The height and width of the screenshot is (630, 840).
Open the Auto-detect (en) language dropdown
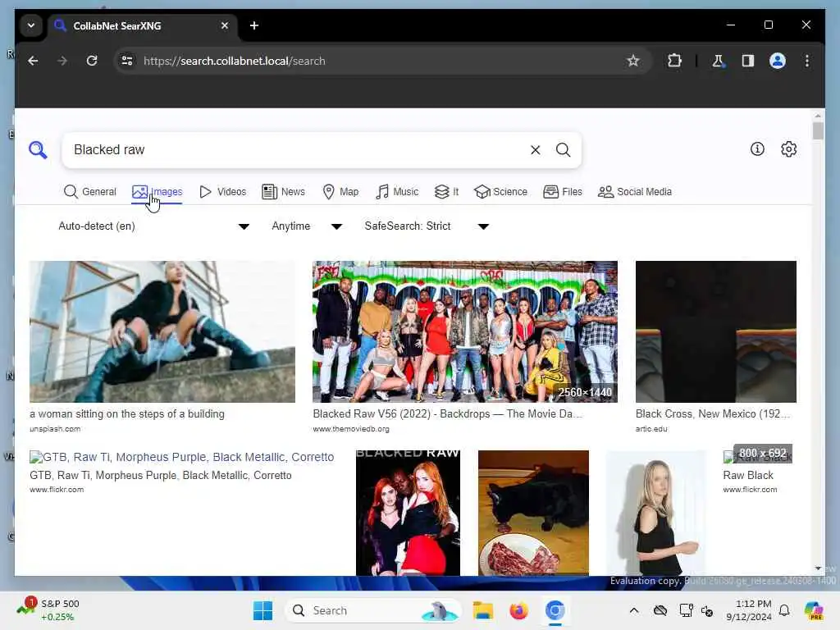pyautogui.click(x=153, y=226)
